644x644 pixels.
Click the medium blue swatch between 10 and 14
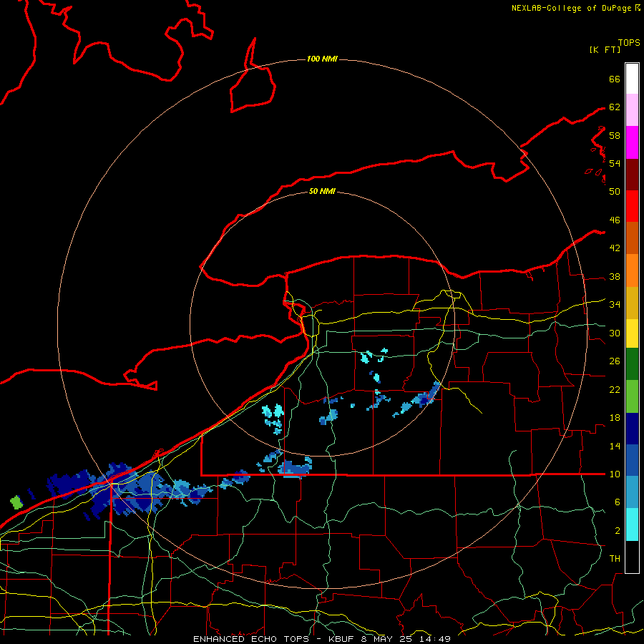pos(632,460)
